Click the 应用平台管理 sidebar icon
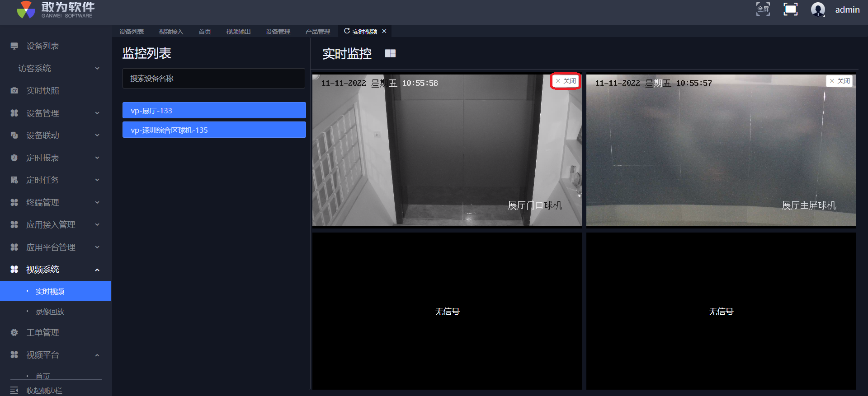868x396 pixels. coord(14,247)
